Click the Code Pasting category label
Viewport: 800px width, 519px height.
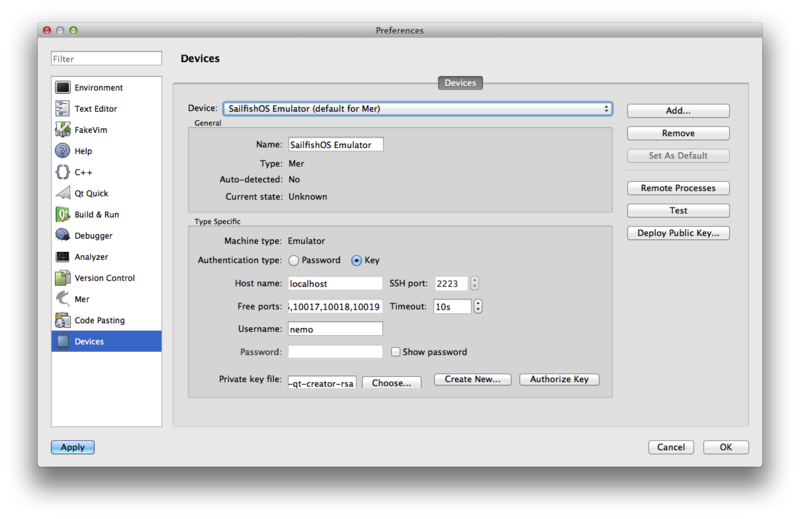click(99, 320)
